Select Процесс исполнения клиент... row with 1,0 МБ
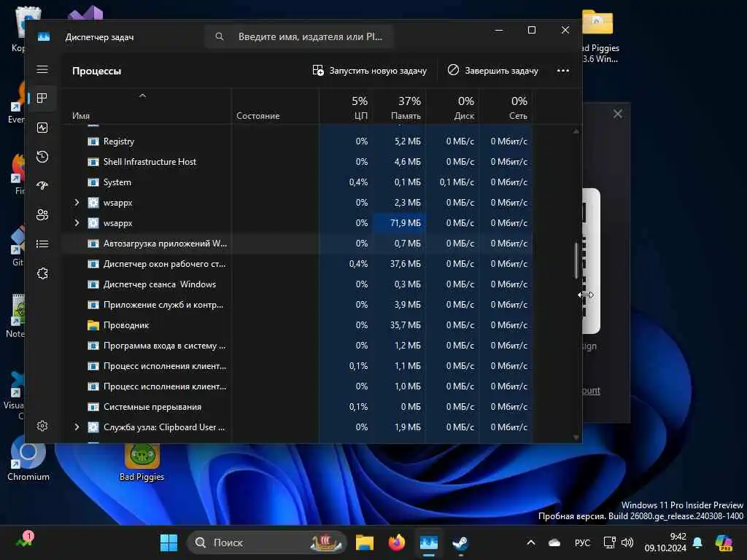This screenshot has height=560, width=747. pyautogui.click(x=298, y=386)
